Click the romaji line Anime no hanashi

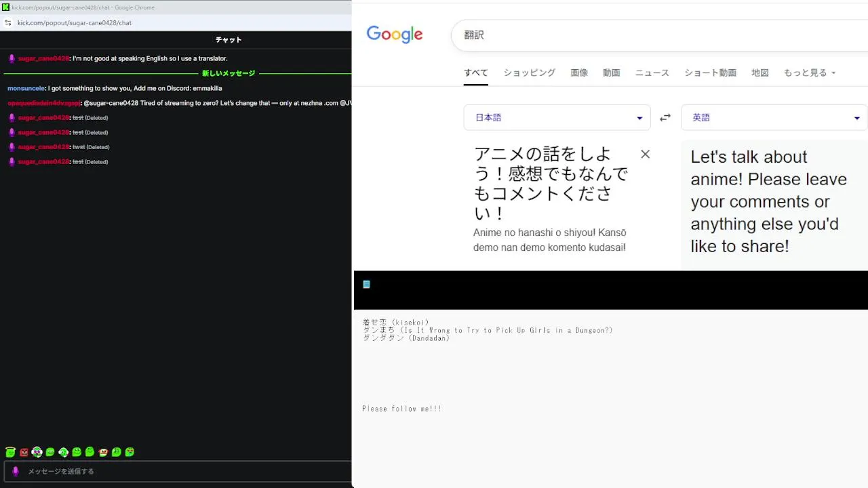click(549, 240)
